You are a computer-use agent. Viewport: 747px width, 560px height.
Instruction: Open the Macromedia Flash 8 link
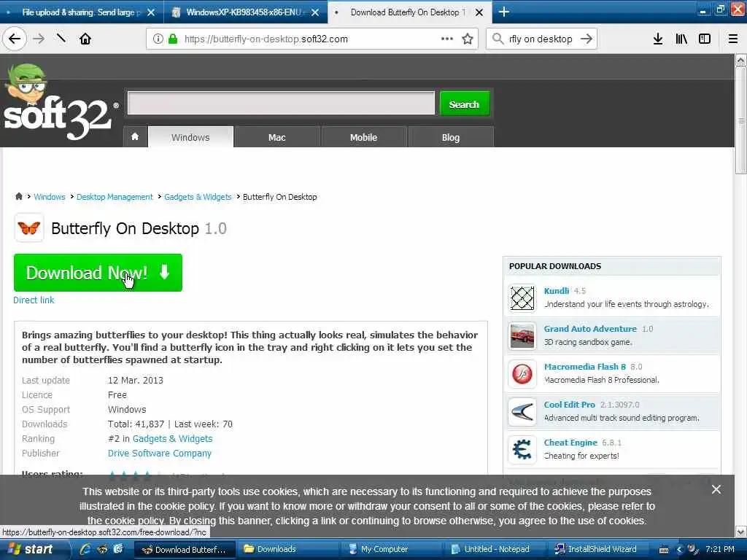coord(585,367)
